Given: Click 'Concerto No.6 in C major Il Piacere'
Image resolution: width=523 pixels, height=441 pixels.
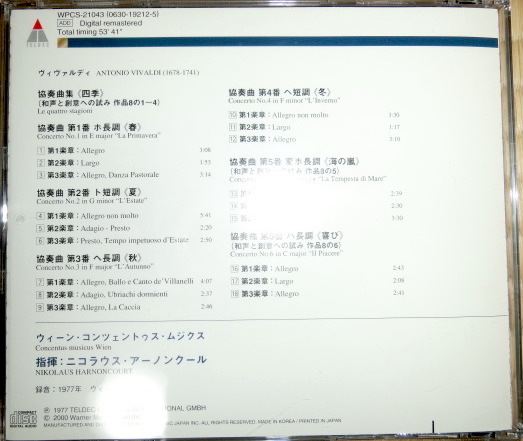Looking at the screenshot, I should 287,254.
